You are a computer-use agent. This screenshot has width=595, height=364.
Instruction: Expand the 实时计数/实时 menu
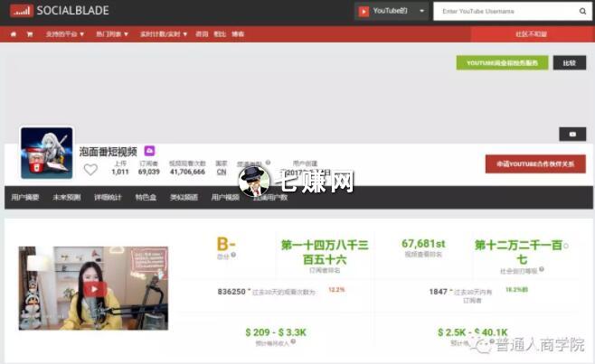164,34
